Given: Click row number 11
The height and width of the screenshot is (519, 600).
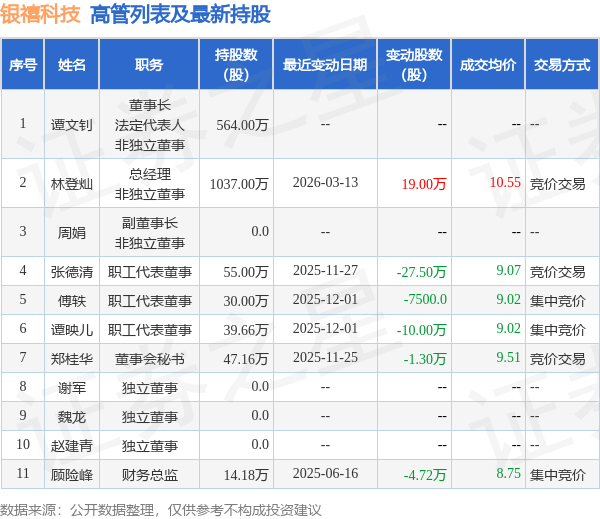Looking at the screenshot, I should click(x=23, y=473).
